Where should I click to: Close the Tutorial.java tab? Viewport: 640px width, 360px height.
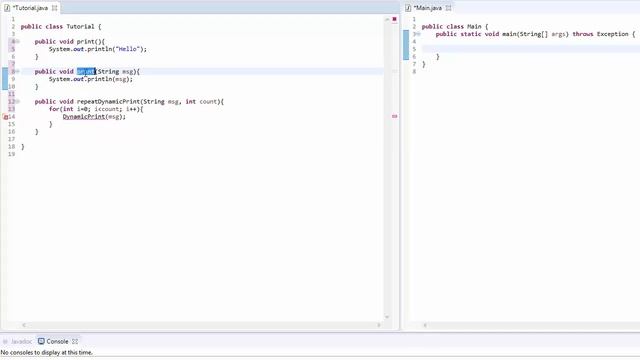54,8
